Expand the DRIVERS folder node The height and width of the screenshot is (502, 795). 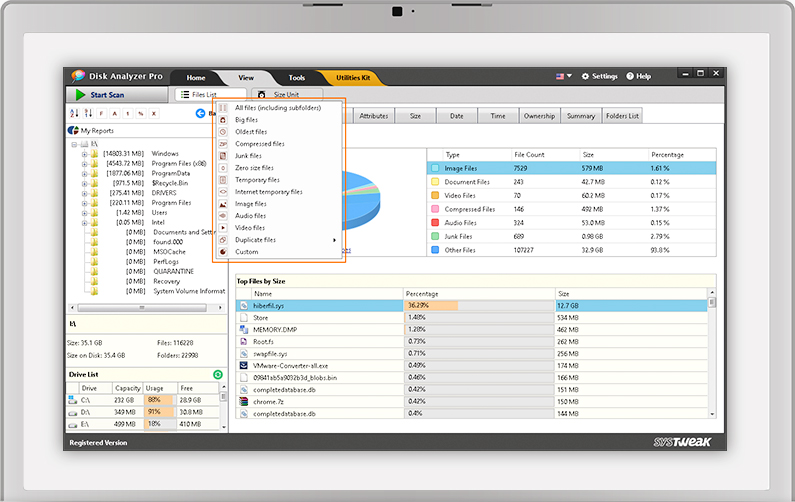point(84,193)
